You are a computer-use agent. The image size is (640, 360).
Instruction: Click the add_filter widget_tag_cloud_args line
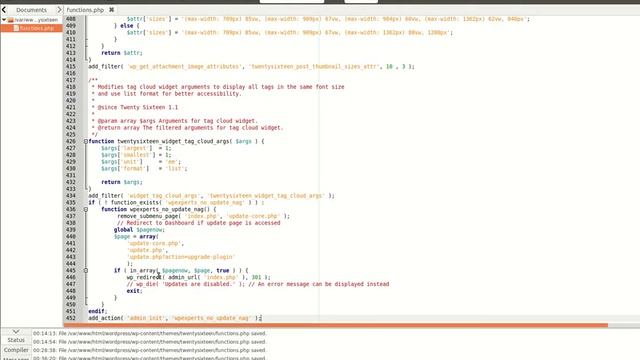tap(211, 196)
